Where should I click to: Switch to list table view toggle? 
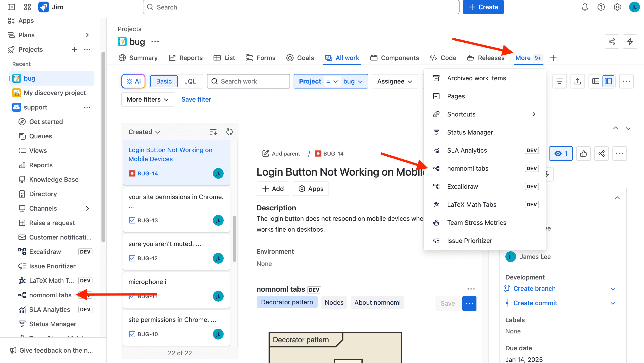pos(596,81)
